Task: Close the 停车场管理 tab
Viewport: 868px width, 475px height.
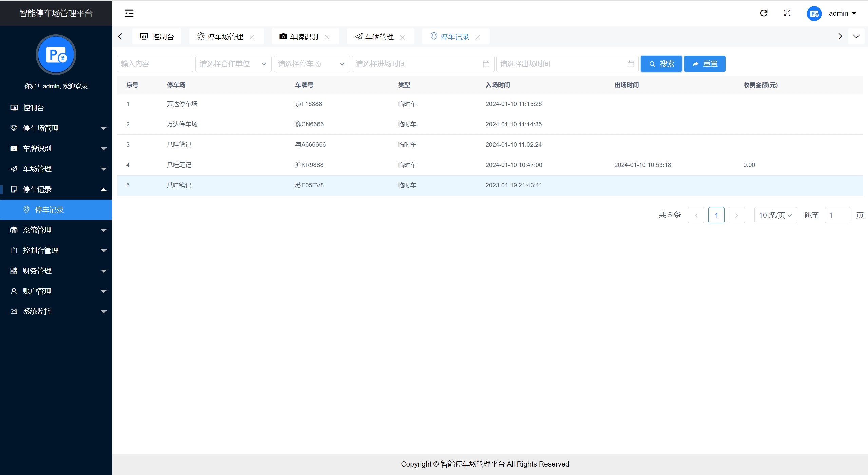Action: click(252, 37)
